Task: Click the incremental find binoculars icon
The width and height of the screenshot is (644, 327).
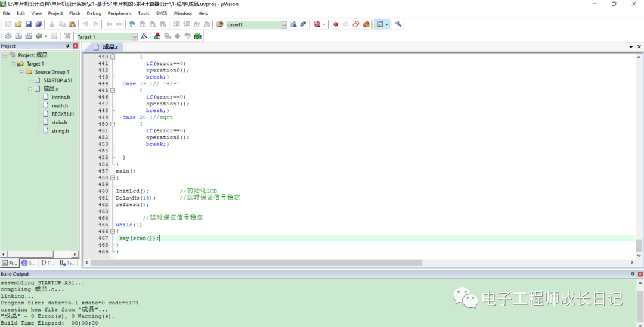Action: (x=304, y=24)
